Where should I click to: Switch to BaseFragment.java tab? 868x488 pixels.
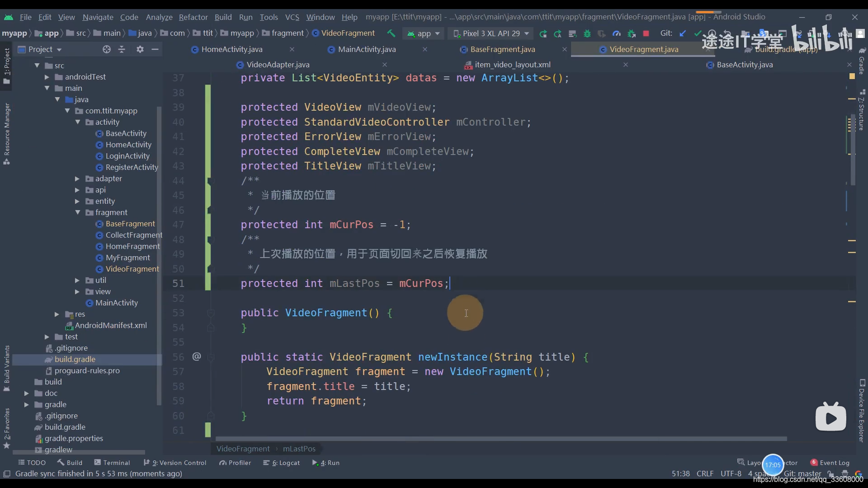[503, 49]
